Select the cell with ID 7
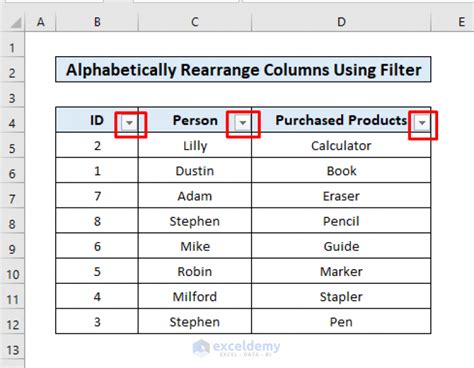This screenshot has height=368, width=474. [x=97, y=196]
